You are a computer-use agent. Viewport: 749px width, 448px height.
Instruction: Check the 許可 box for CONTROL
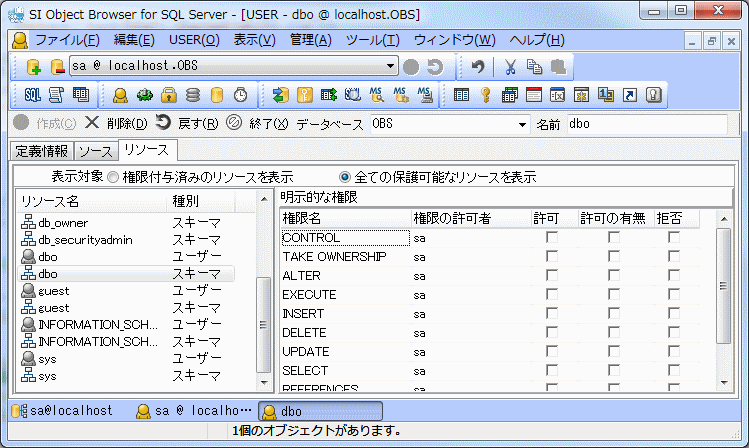click(551, 238)
